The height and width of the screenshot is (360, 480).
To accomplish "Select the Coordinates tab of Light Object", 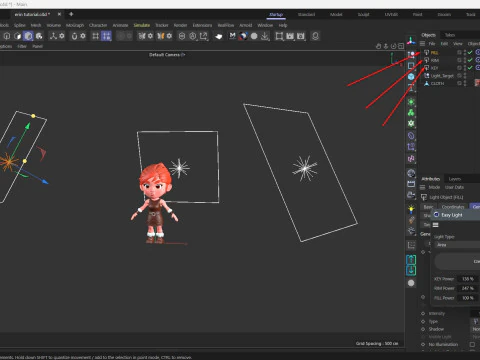I will point(453,207).
